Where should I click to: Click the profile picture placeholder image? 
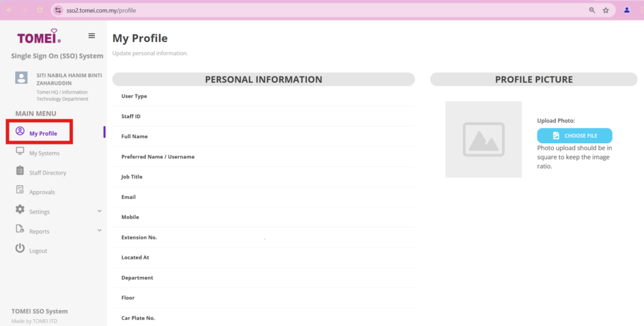tap(483, 139)
